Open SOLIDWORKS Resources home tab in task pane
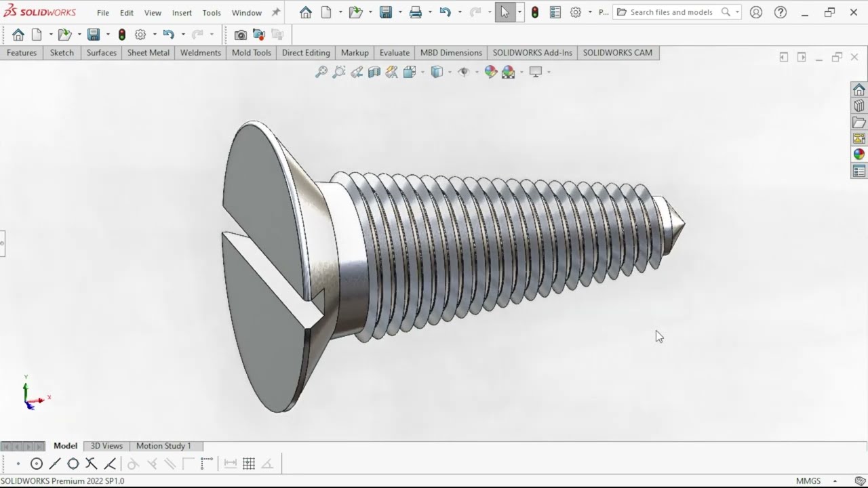The image size is (868, 488). click(859, 89)
